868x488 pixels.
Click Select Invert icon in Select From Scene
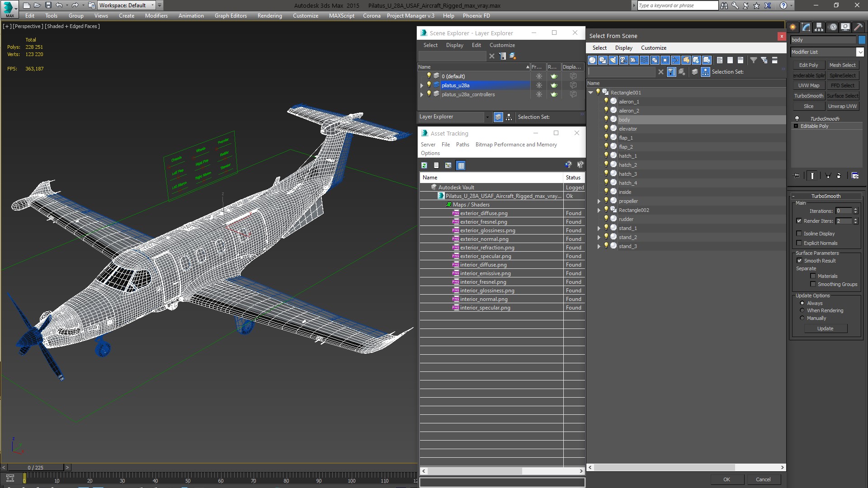click(741, 60)
